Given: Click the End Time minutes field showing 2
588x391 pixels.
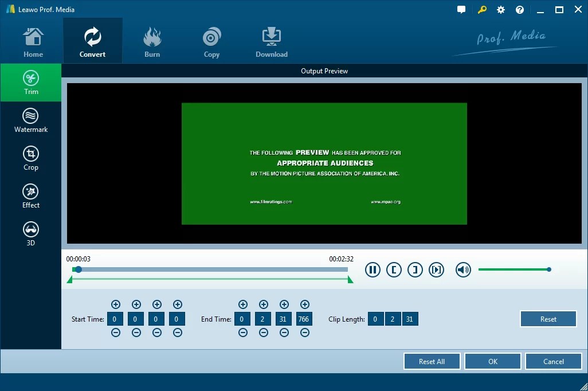Looking at the screenshot, I should (x=263, y=319).
